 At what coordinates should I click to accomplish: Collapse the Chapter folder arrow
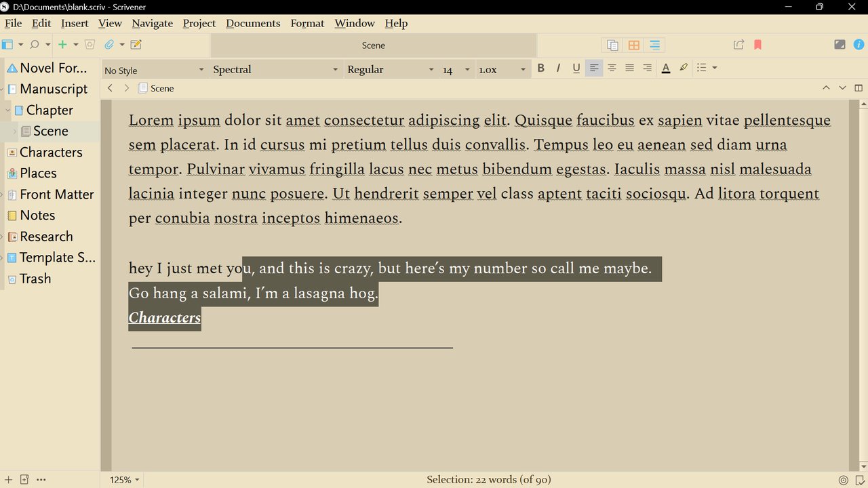coord(8,110)
